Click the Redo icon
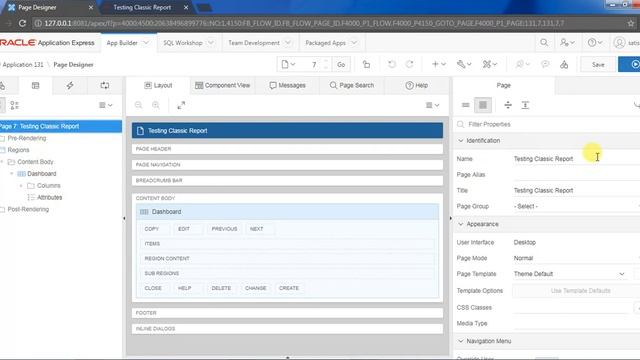Screen dimensions: 640x360 (410, 64)
